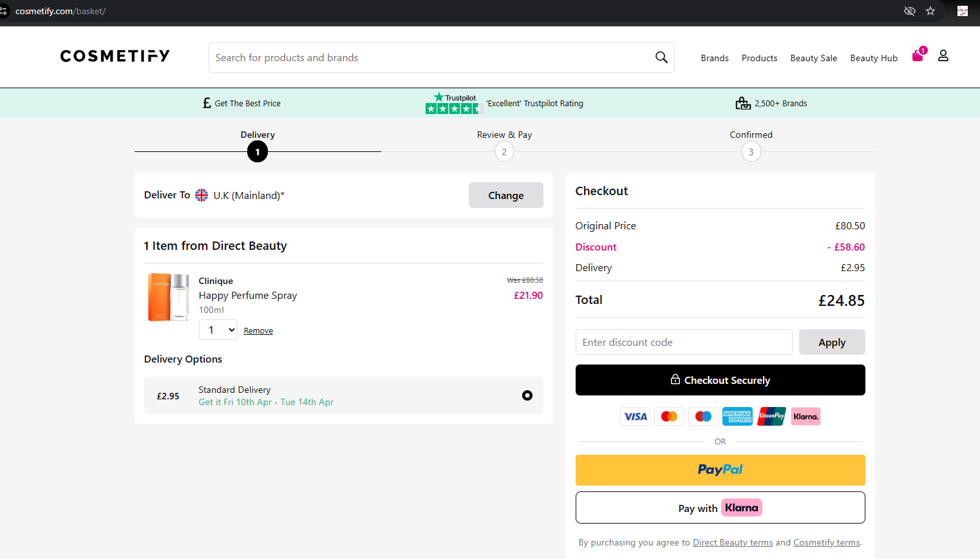The image size is (980, 559).
Task: Open the shopping basket icon
Action: point(919,55)
